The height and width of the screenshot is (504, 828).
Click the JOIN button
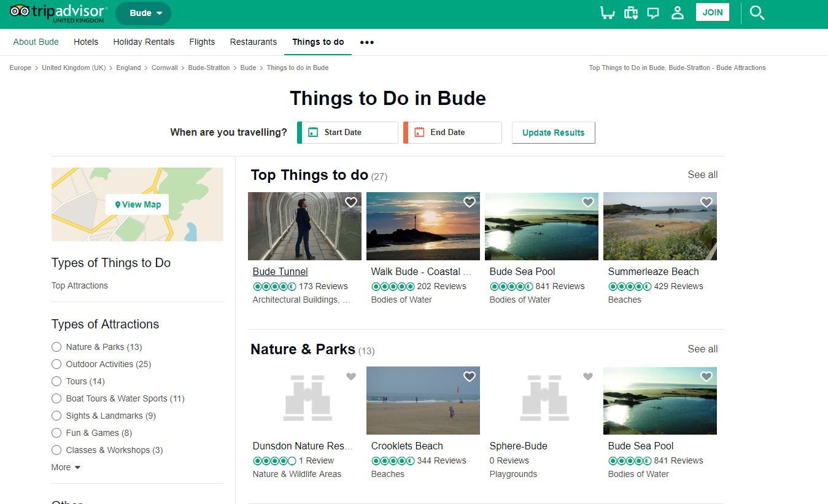coord(713,12)
